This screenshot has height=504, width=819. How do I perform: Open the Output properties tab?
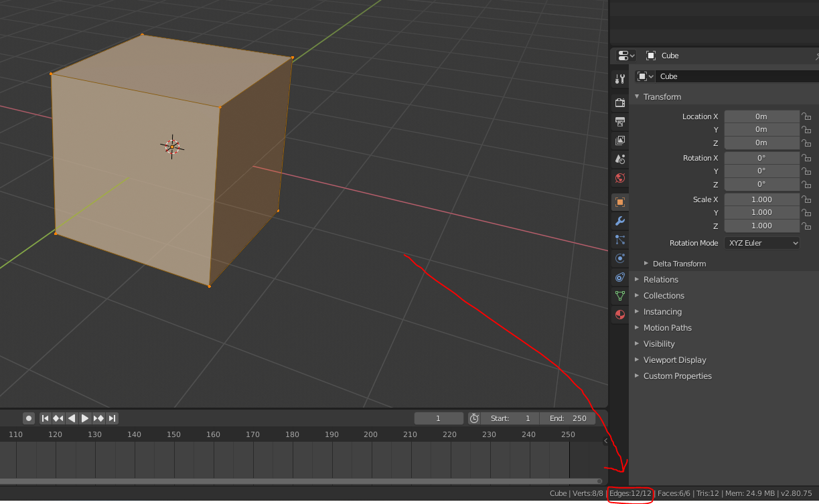pos(620,122)
